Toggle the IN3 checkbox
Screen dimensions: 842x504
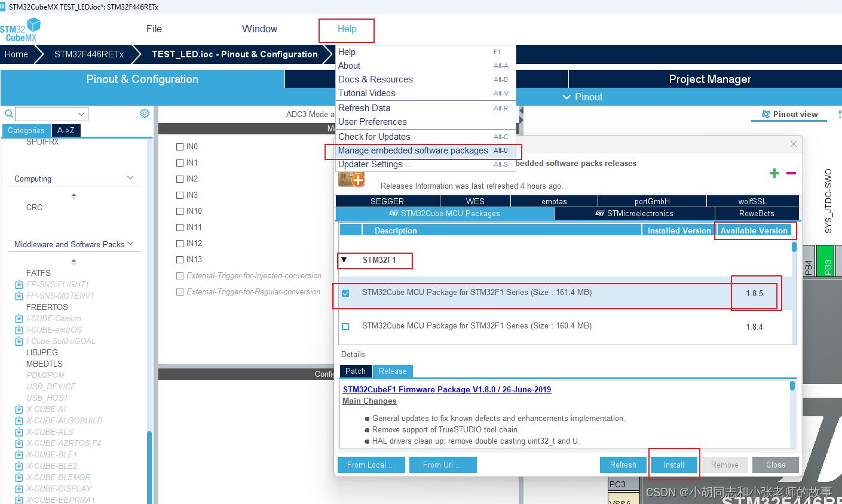click(180, 195)
